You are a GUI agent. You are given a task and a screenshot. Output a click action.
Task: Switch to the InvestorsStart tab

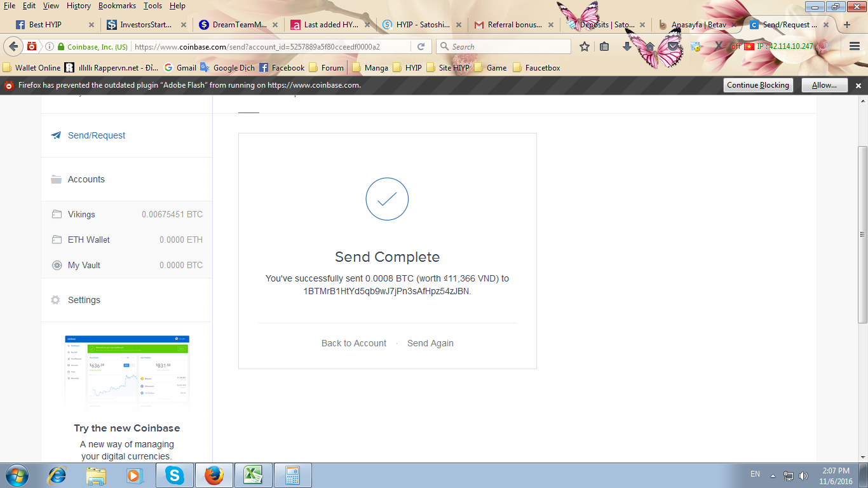(146, 25)
